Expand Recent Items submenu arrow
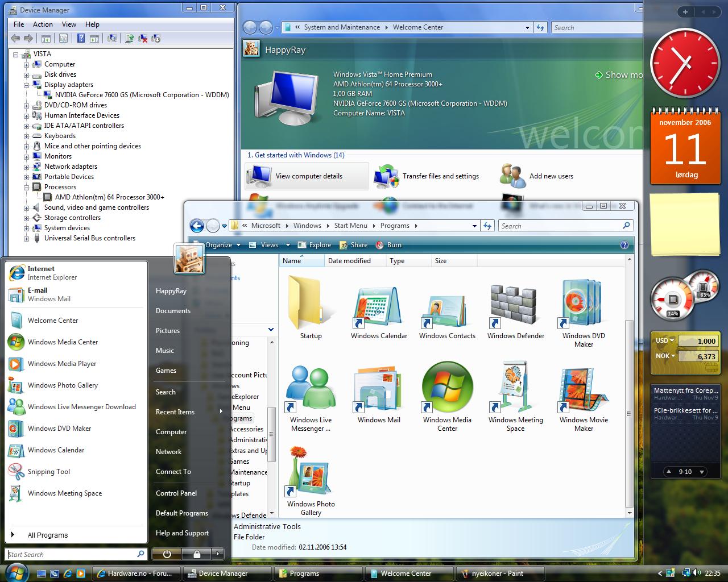728x582 pixels. pyautogui.click(x=221, y=411)
